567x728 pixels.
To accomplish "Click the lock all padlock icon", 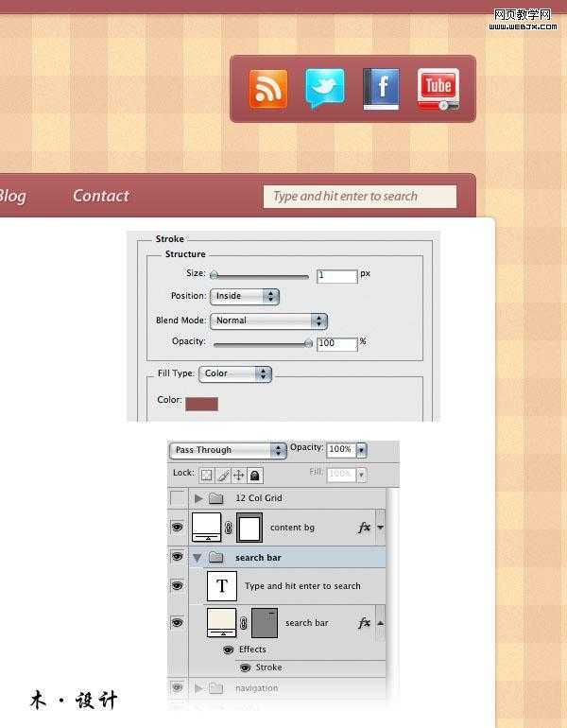I will (255, 475).
